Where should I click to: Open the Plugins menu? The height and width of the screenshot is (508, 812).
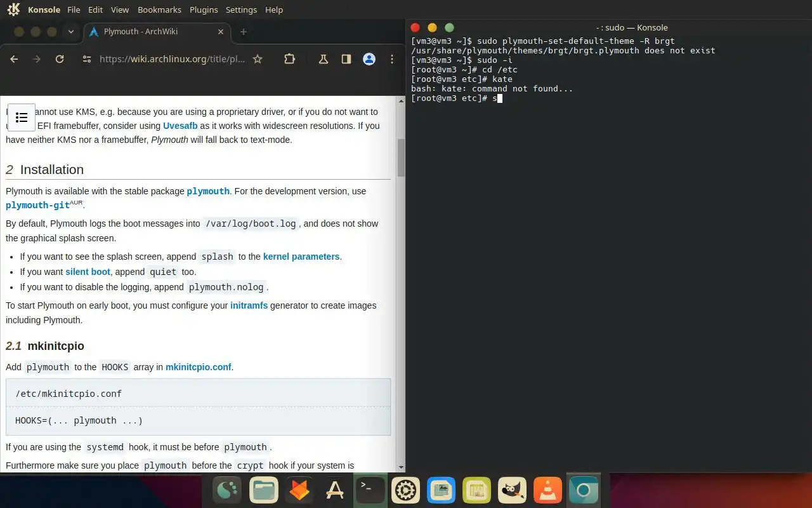[x=204, y=10]
